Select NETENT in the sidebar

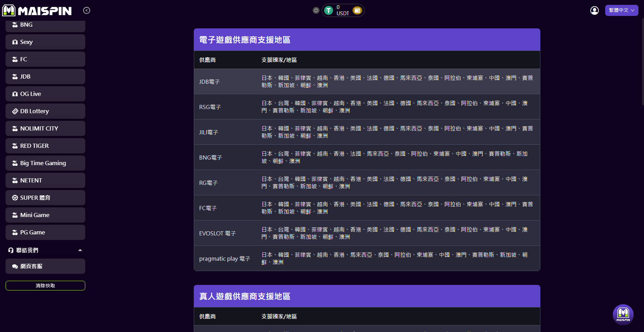tap(45, 180)
